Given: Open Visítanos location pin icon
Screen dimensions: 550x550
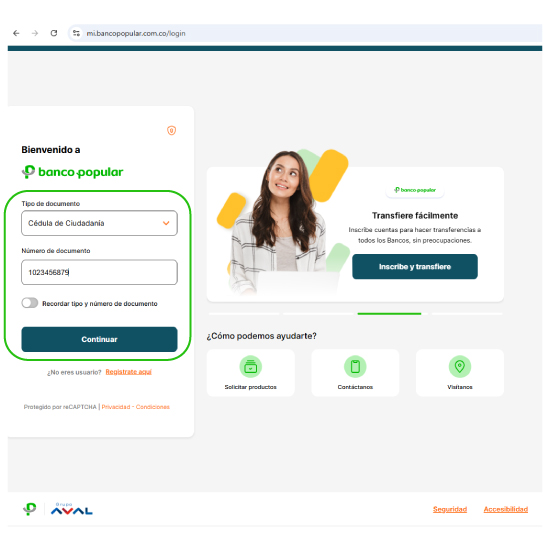Looking at the screenshot, I should click(x=460, y=367).
